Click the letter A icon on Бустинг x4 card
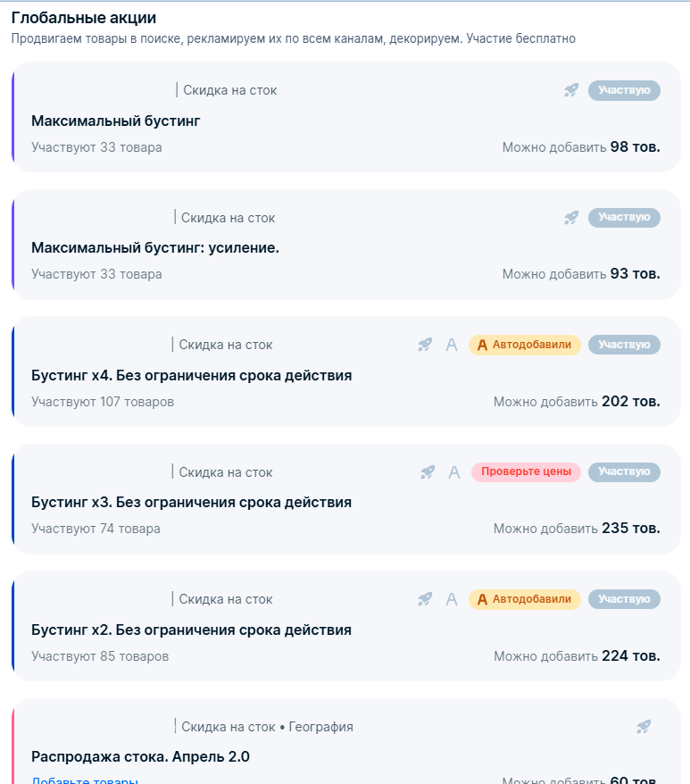 pyautogui.click(x=452, y=345)
